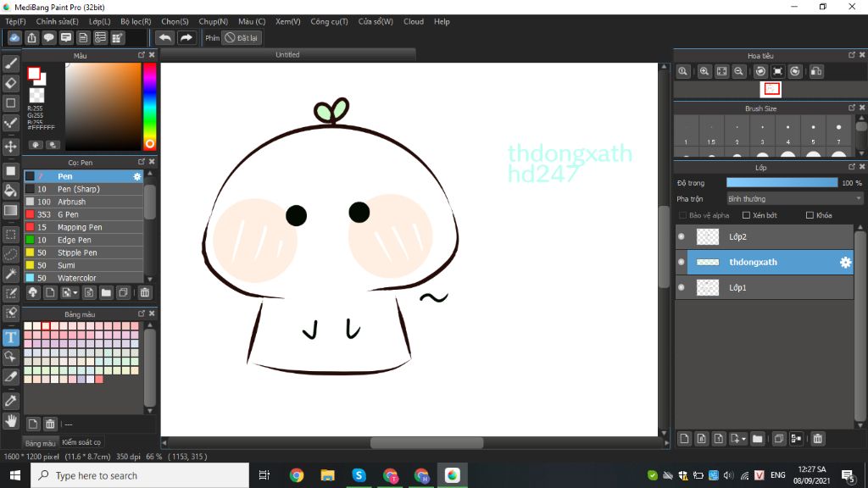The width and height of the screenshot is (868, 488).
Task: Enable the Khóa checkbox
Action: 810,215
